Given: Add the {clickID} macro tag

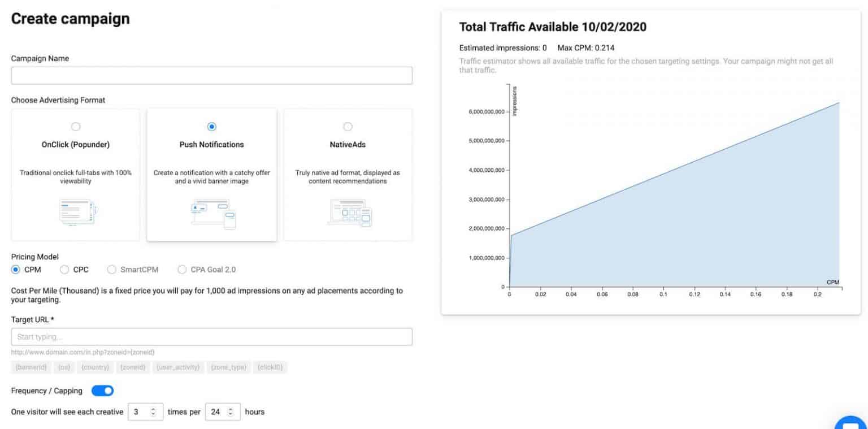Looking at the screenshot, I should point(270,367).
